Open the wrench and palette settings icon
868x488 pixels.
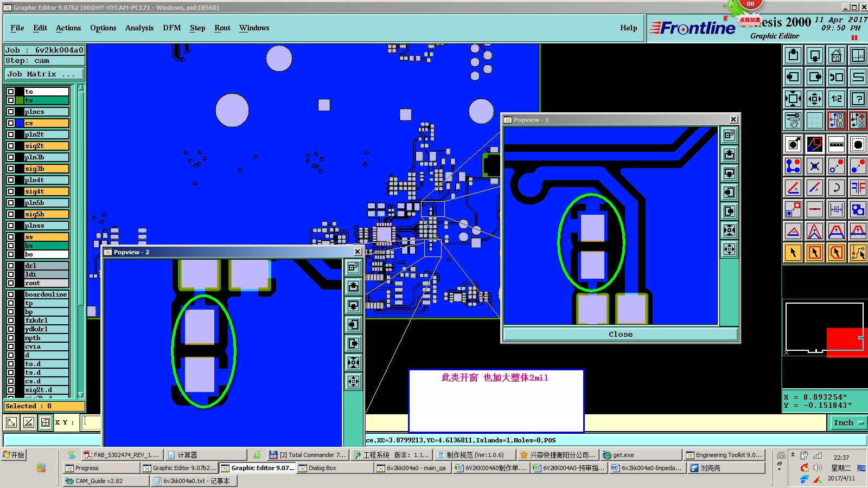793,120
